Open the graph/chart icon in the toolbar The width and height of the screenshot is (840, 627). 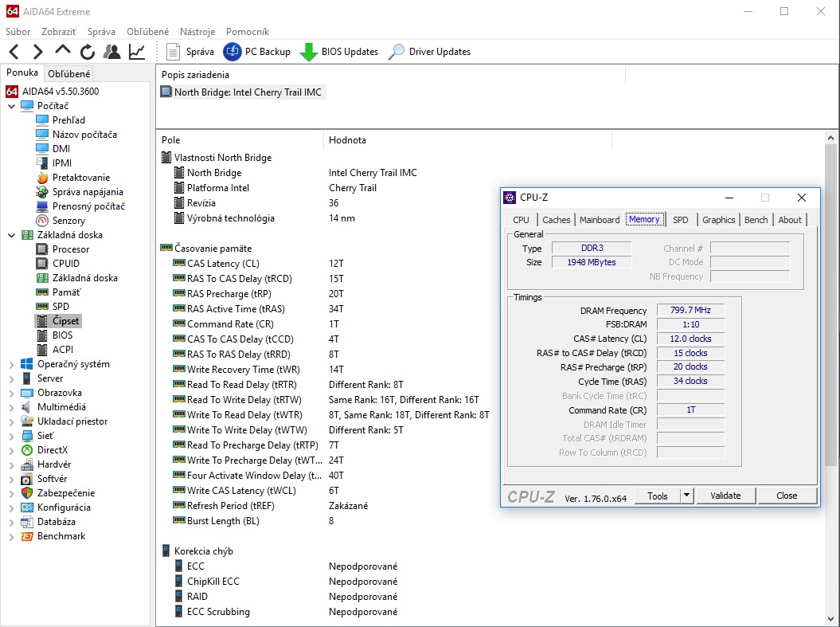[137, 52]
